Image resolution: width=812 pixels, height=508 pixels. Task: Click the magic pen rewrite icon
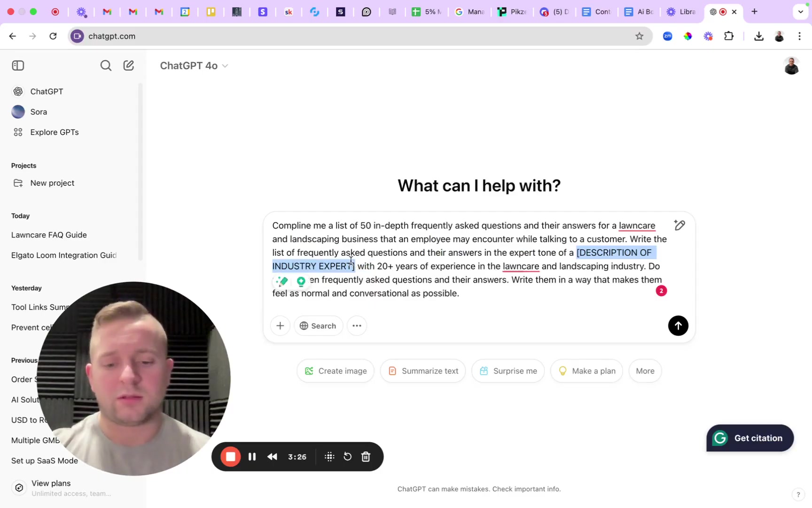(x=282, y=281)
